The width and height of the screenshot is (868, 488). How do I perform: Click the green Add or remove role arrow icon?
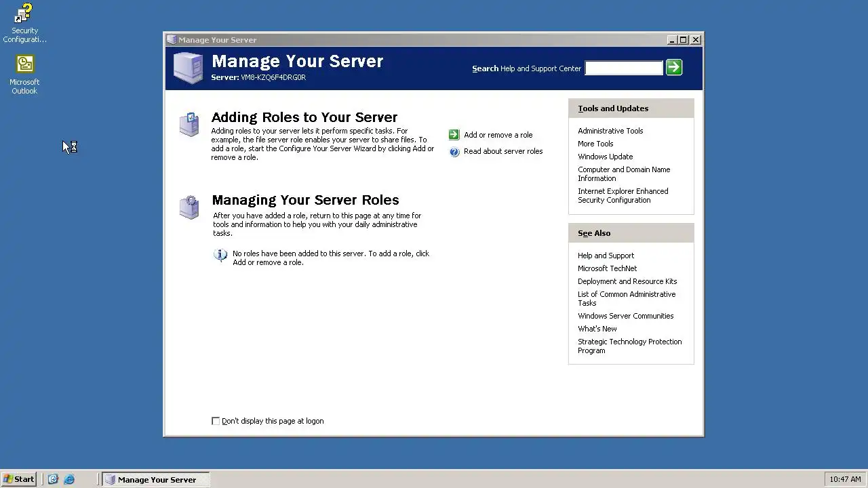pos(454,135)
